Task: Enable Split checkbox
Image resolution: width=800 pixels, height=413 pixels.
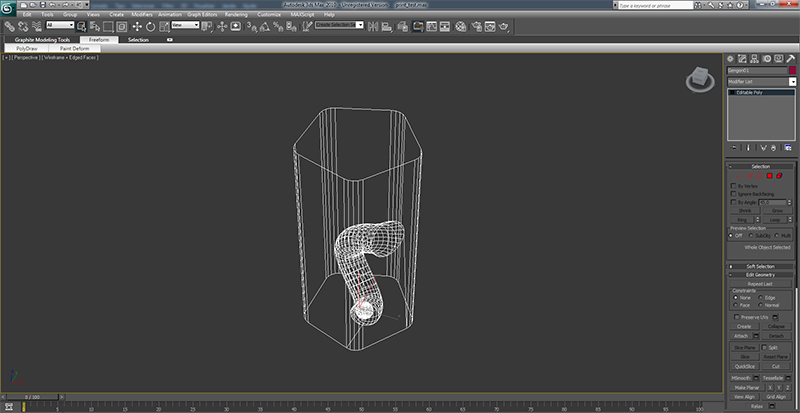Action: [764, 347]
